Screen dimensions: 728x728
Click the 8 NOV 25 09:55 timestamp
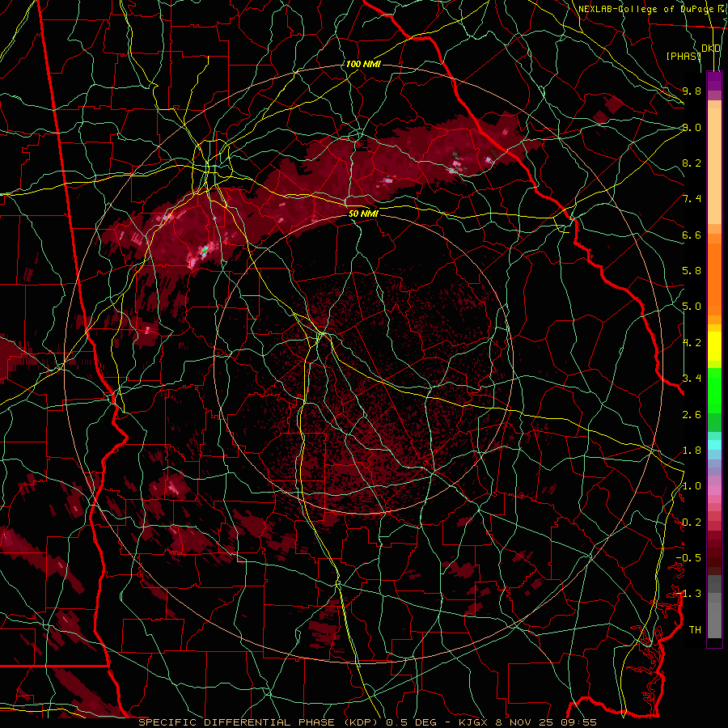pyautogui.click(x=548, y=722)
